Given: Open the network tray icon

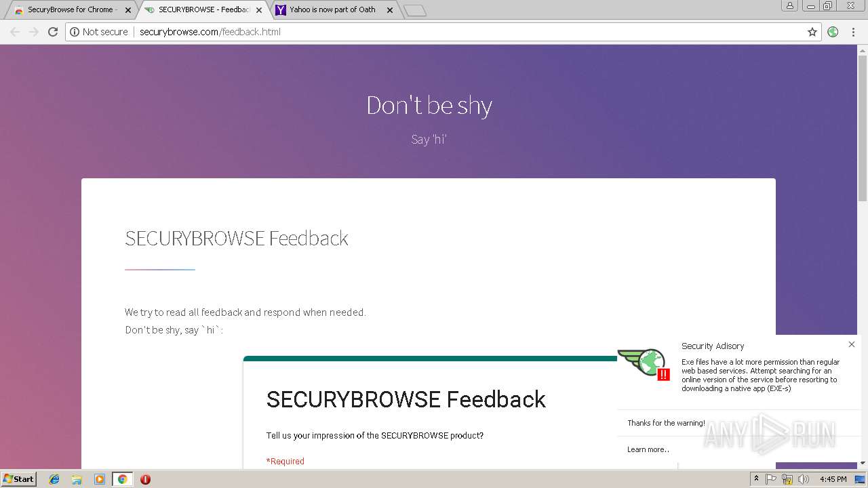Looking at the screenshot, I should click(x=787, y=479).
